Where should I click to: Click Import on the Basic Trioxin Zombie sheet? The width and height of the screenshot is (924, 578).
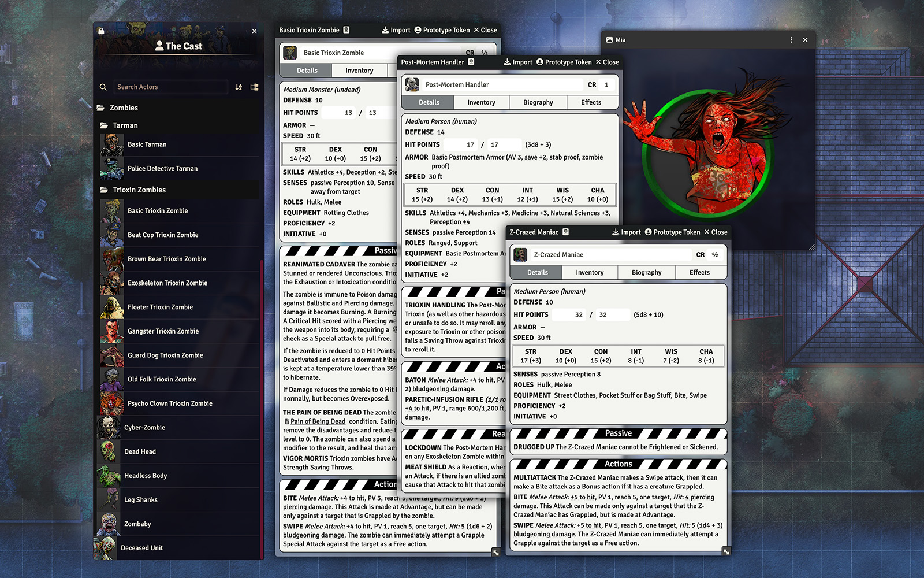tap(395, 29)
